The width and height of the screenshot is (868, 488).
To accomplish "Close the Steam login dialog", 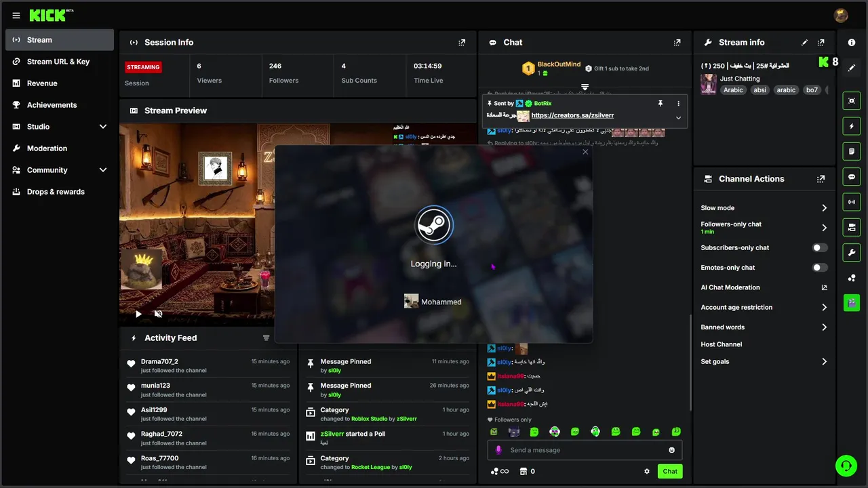I will tap(585, 152).
